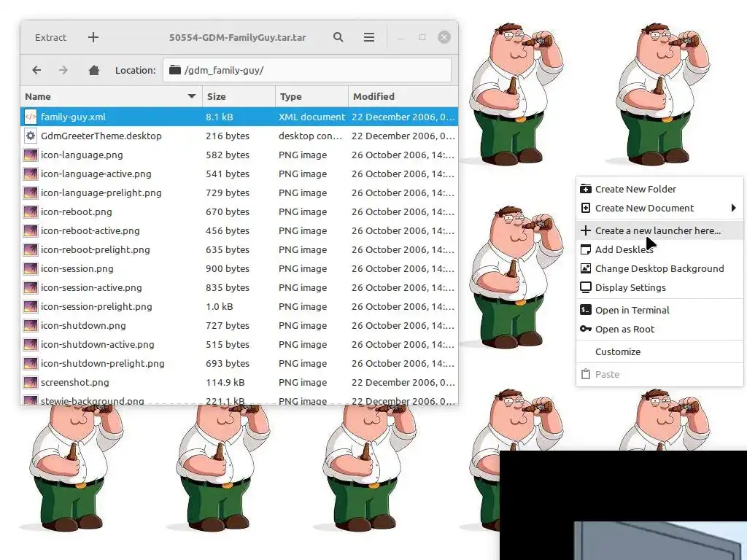Click the icon-session.png thumbnail icon
This screenshot has height=560, width=747.
tap(31, 268)
